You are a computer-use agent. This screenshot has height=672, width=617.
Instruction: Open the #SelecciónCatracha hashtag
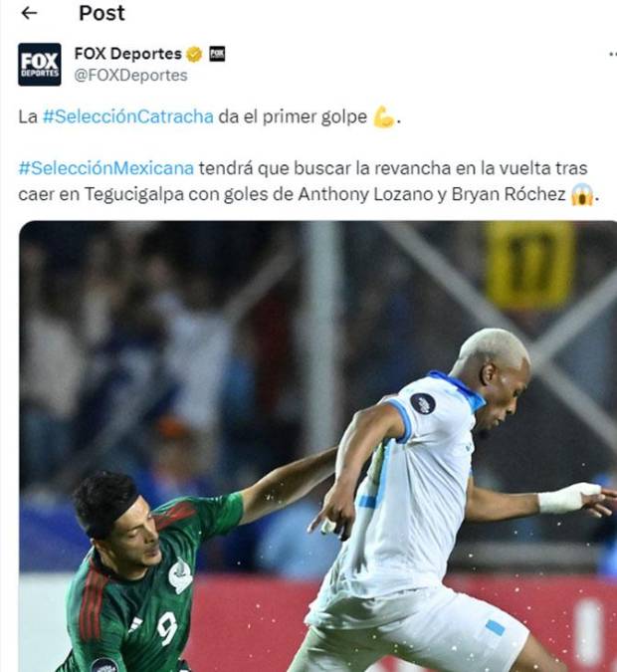pos(128,116)
